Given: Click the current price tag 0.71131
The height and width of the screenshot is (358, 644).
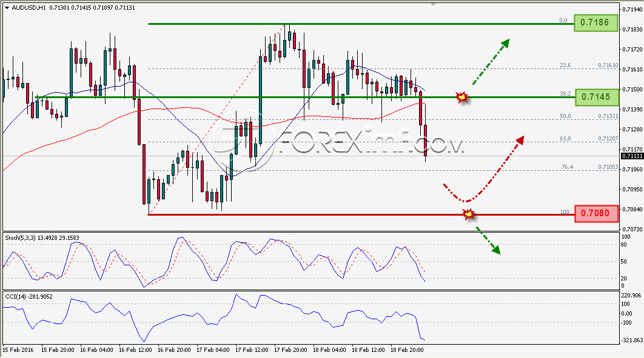Looking at the screenshot, I should click(632, 156).
